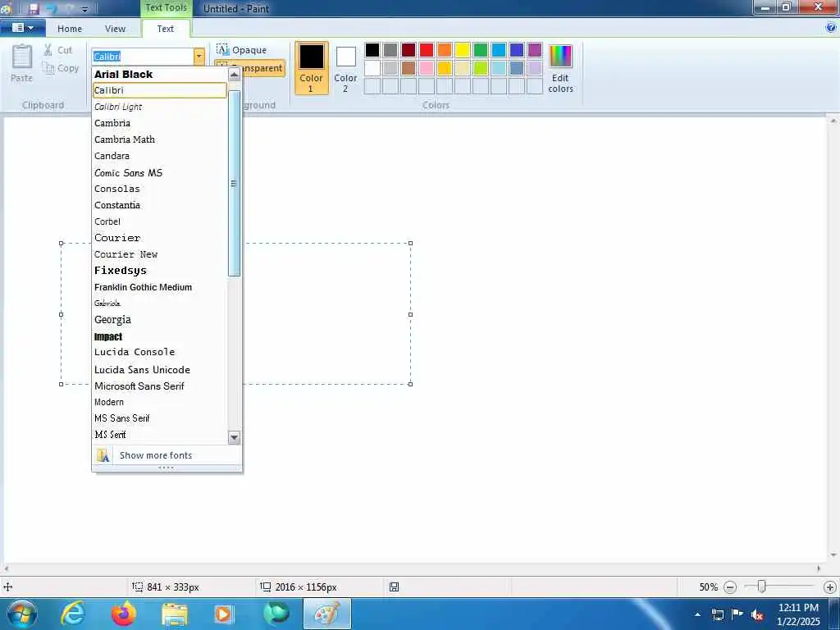840x630 pixels.
Task: Select Fixedsys font entry
Action: coord(160,271)
